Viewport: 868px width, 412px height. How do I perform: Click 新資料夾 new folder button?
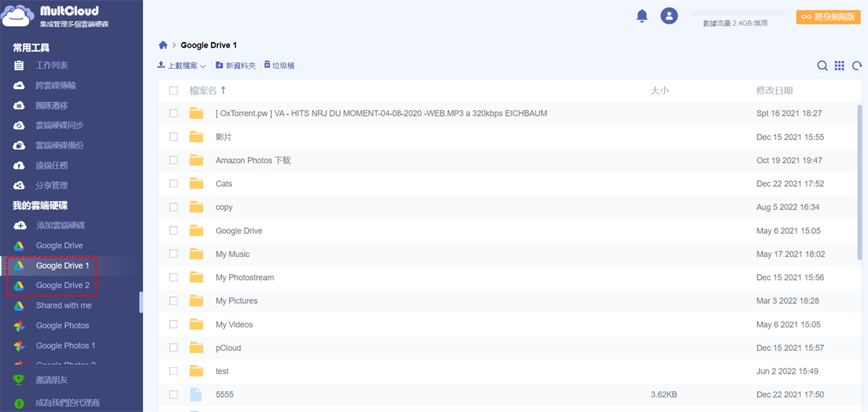pyautogui.click(x=236, y=66)
